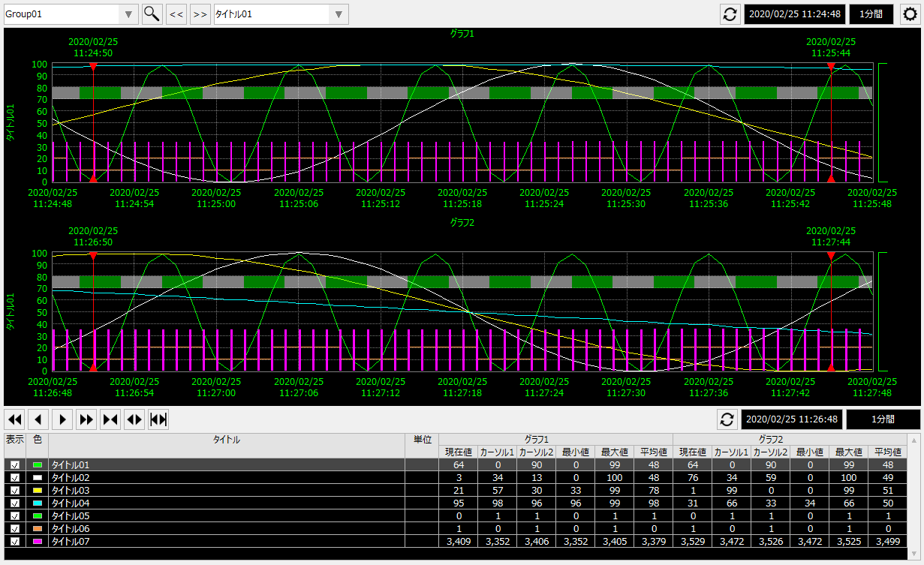Screen dimensions: 924x565
Task: Click the red cursor marker on グラフ1
Action: tap(92, 68)
